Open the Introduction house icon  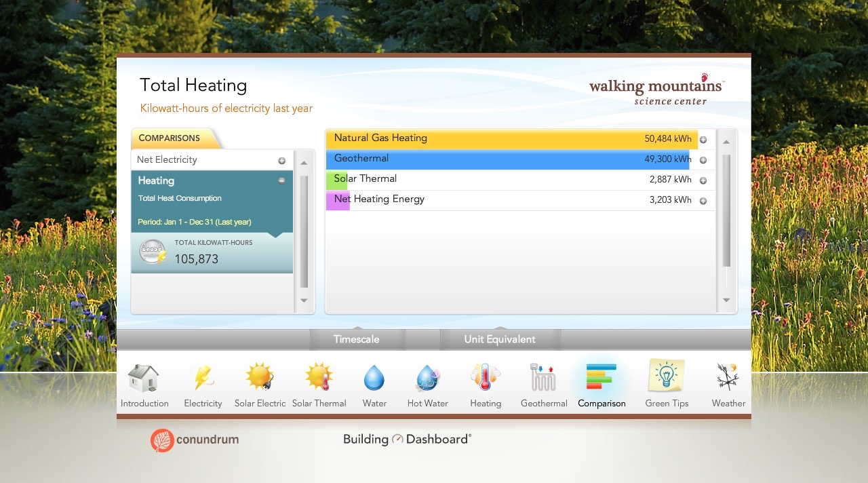pyautogui.click(x=143, y=377)
